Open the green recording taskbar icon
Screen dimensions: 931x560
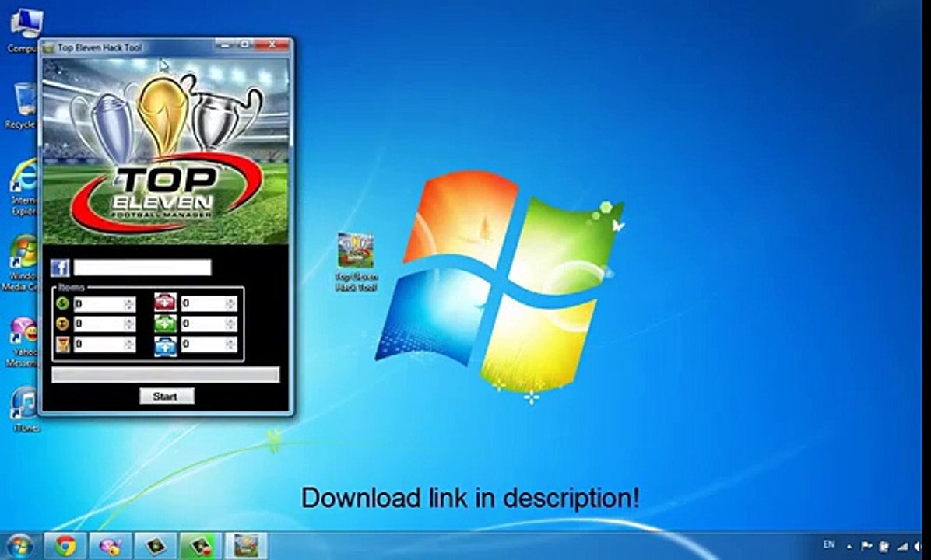(x=201, y=546)
